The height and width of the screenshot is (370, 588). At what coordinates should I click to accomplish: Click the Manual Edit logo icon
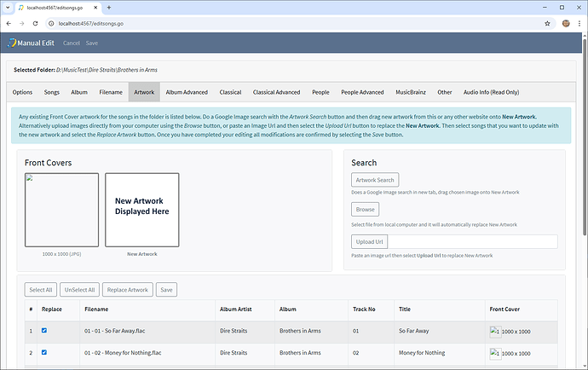pyautogui.click(x=11, y=43)
